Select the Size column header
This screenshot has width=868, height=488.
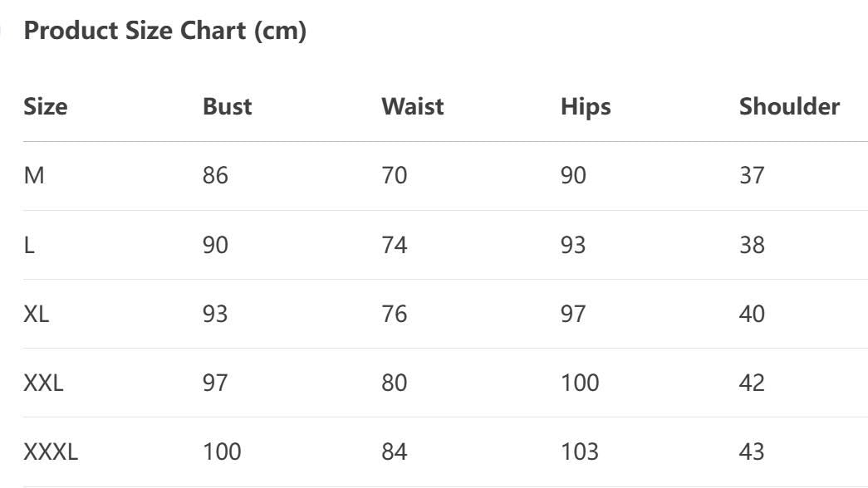(46, 107)
